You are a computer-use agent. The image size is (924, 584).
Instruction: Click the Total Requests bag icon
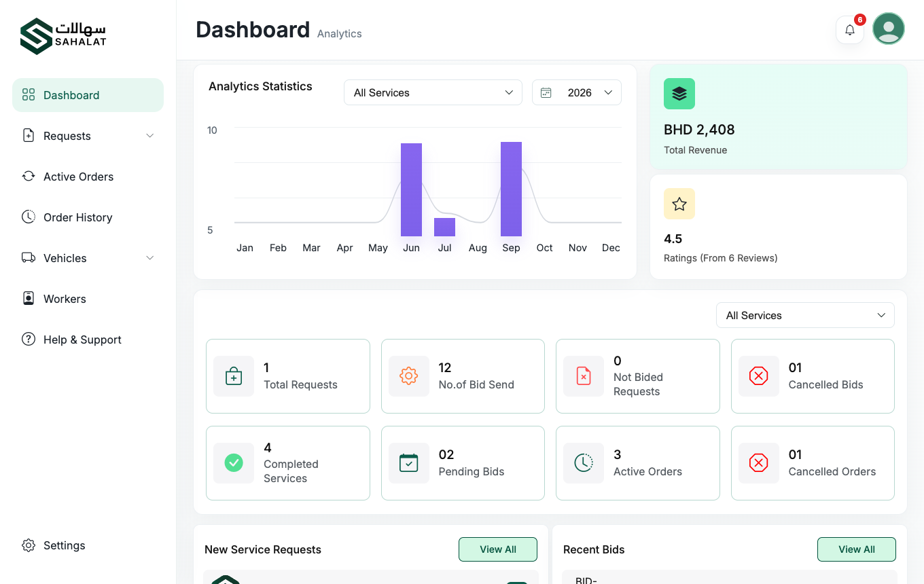coord(234,376)
